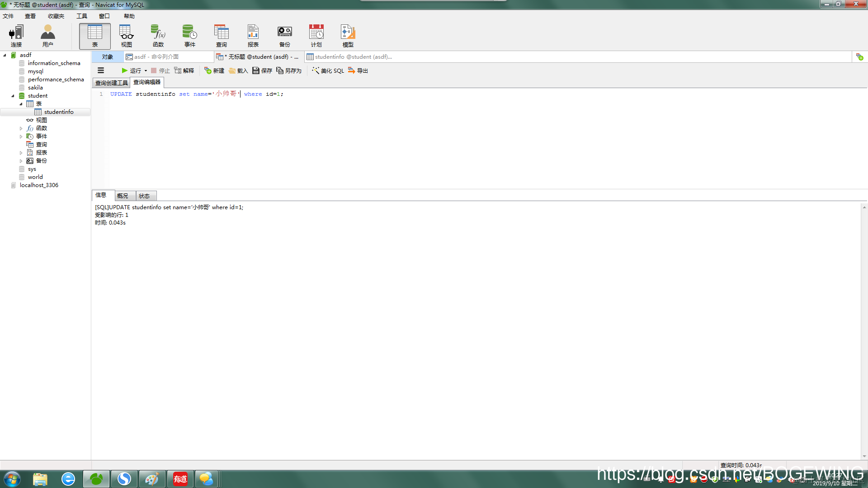The height and width of the screenshot is (488, 868).
Task: Open the run button dropdown arrow
Action: [146, 70]
